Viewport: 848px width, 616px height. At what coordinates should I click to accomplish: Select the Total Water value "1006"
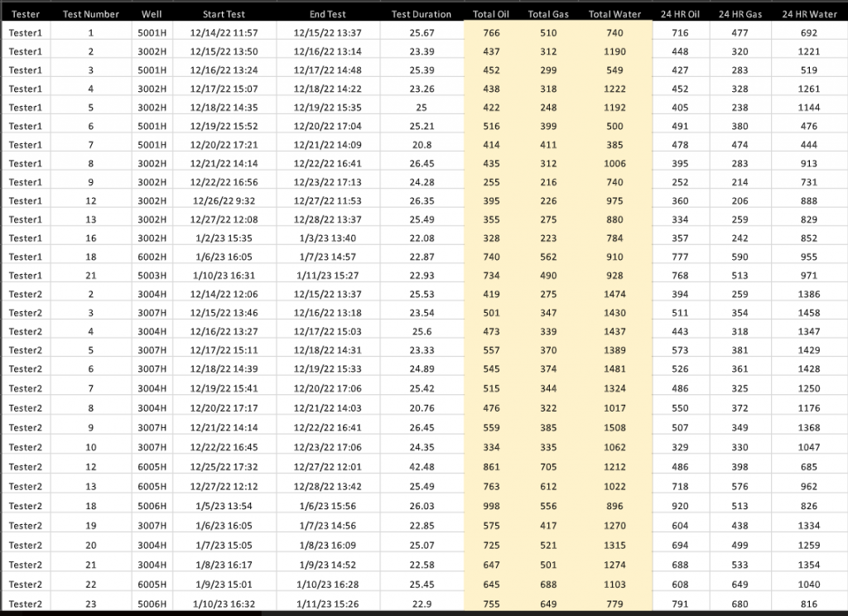[x=615, y=163]
